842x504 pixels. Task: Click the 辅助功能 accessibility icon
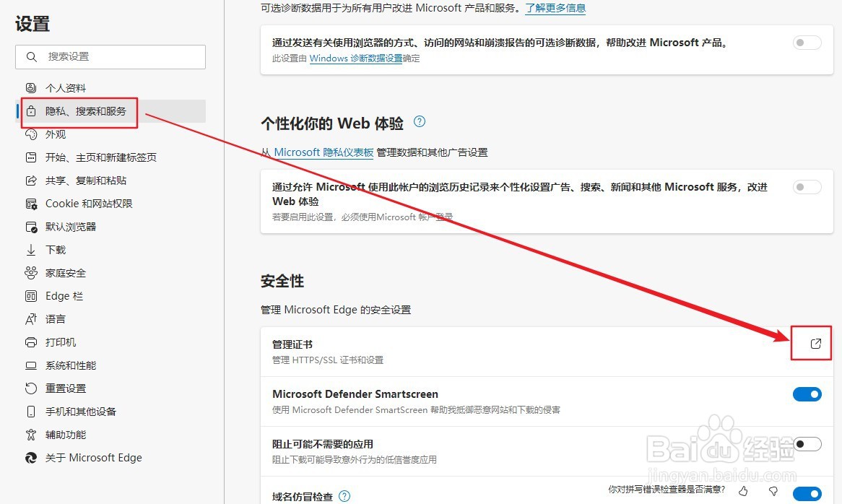31,435
